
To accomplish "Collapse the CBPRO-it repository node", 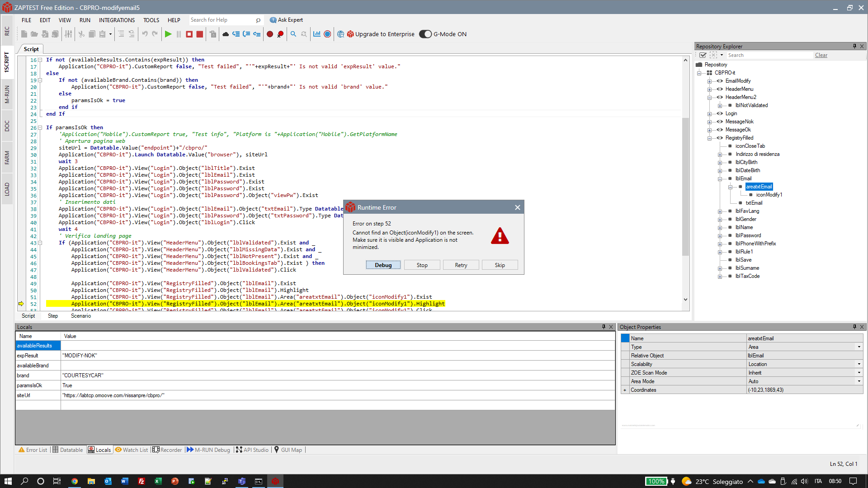I will 699,73.
